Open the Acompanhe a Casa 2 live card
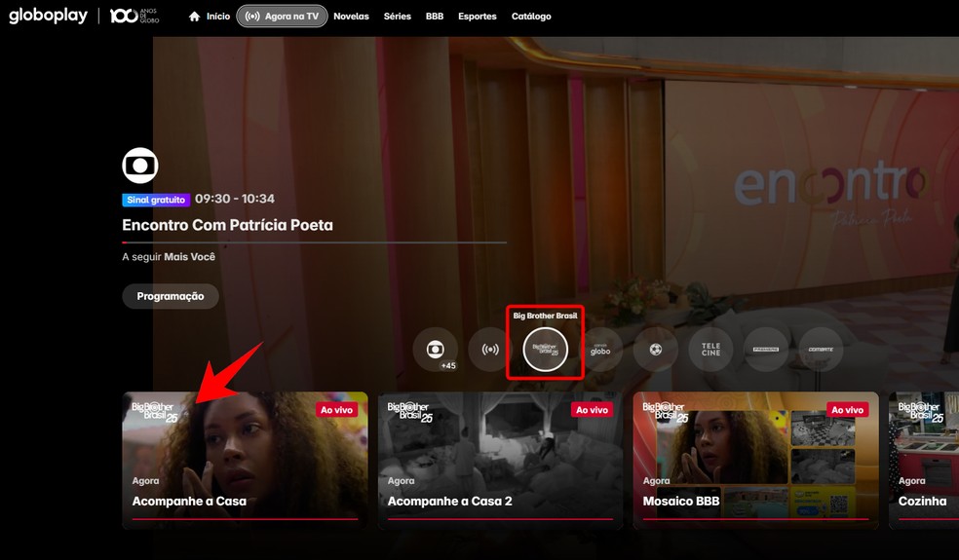Screen dimensions: 959x560 click(x=500, y=461)
